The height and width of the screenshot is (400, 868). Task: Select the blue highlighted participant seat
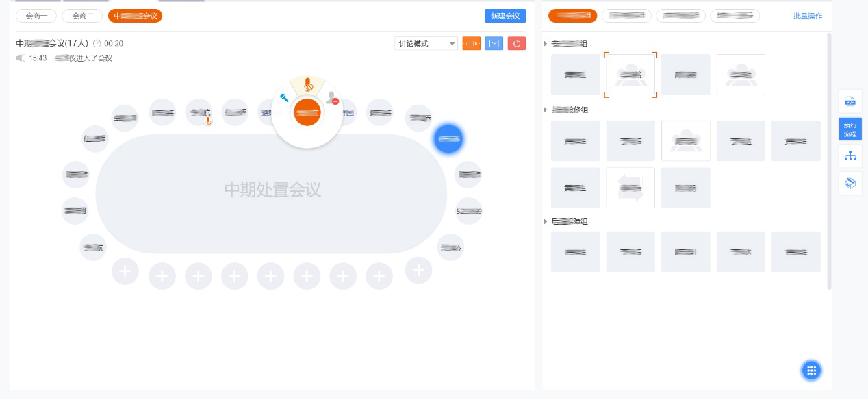(449, 139)
